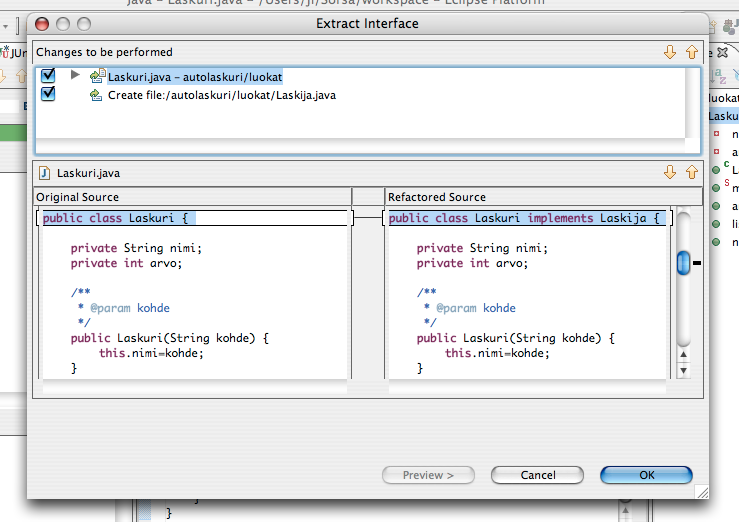The height and width of the screenshot is (522, 739).
Task: Click the Refactored Source header label
Action: click(x=436, y=197)
